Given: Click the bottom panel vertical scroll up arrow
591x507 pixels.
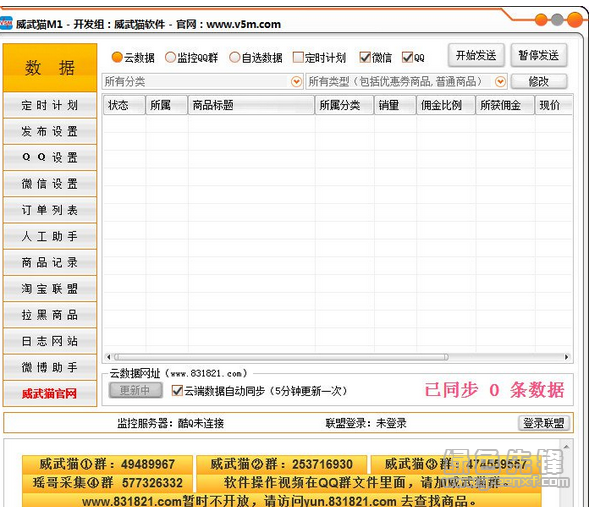Looking at the screenshot, I should coord(566,447).
